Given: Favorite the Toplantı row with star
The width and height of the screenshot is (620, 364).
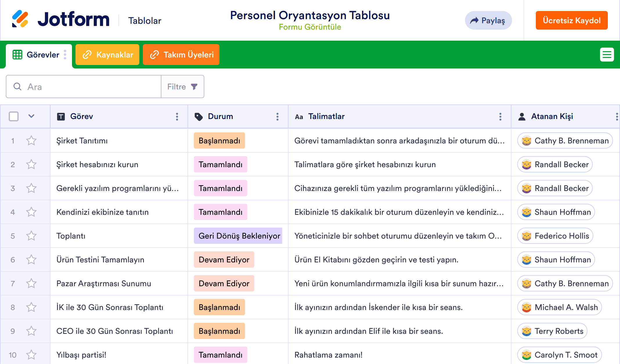Looking at the screenshot, I should [31, 236].
